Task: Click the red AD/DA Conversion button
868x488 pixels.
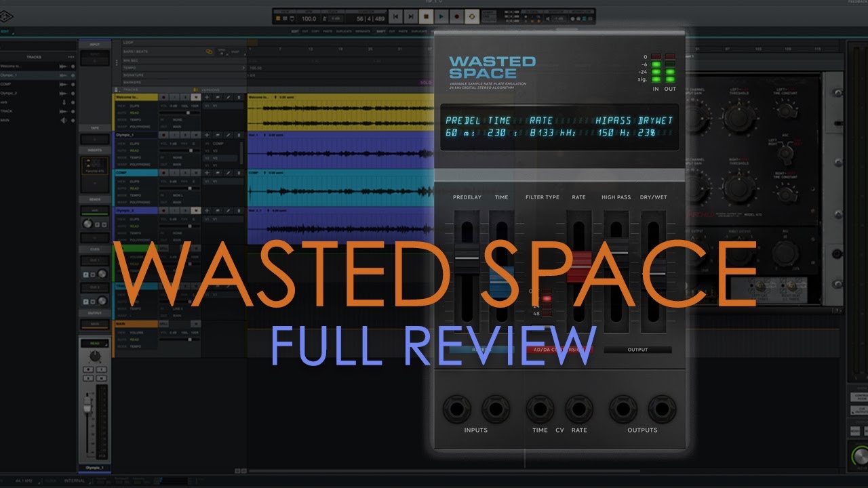Action: tap(561, 350)
